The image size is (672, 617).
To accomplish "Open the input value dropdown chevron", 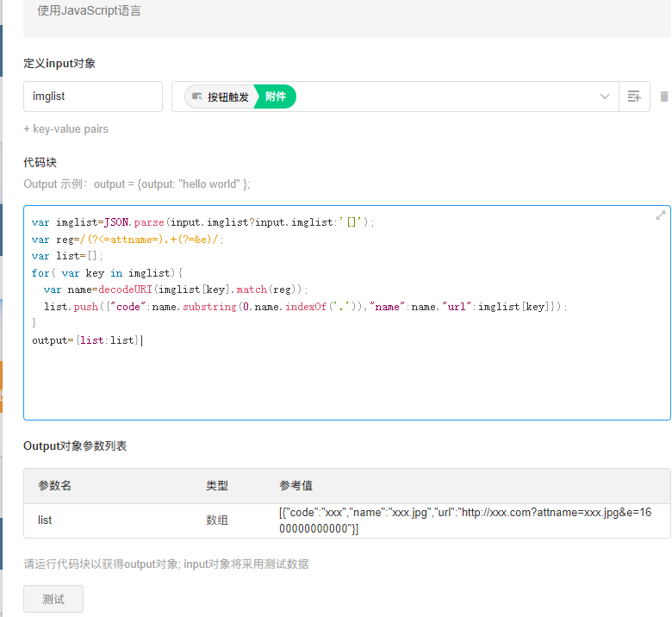I will point(605,97).
